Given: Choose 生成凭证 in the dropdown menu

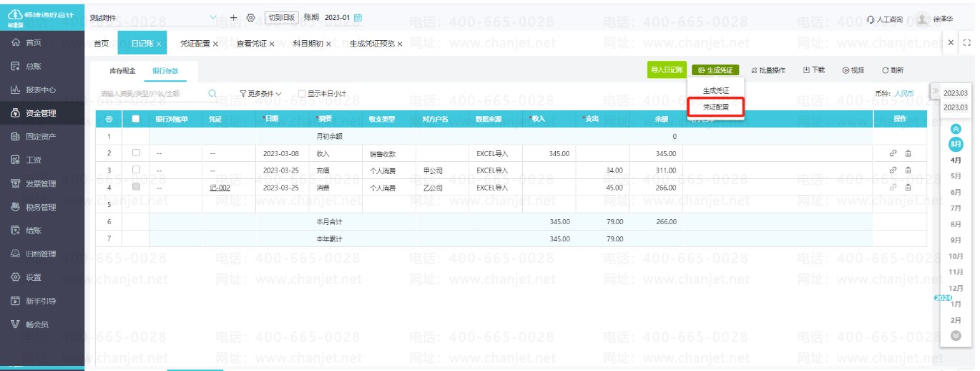Looking at the screenshot, I should click(715, 91).
